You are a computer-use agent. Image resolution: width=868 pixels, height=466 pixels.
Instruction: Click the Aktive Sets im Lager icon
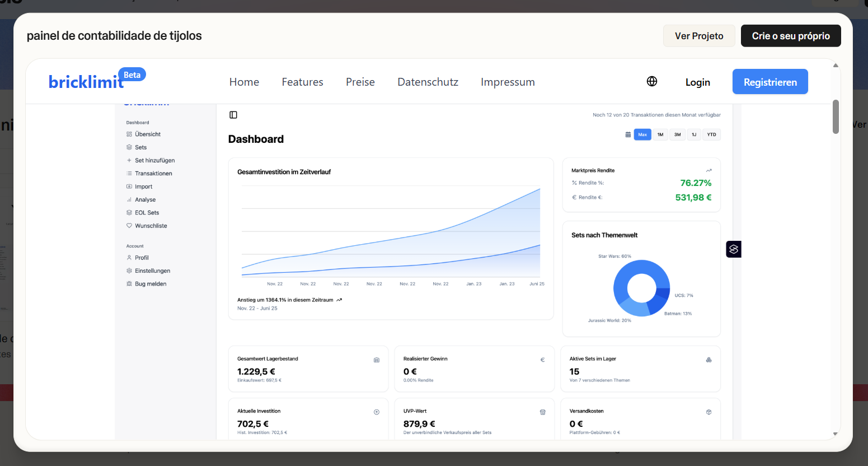[x=709, y=360]
